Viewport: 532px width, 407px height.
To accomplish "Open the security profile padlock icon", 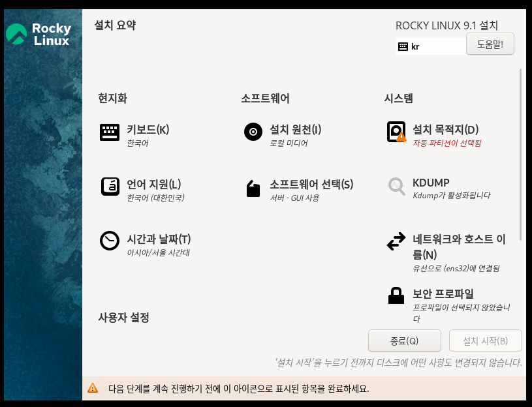I will [x=396, y=296].
